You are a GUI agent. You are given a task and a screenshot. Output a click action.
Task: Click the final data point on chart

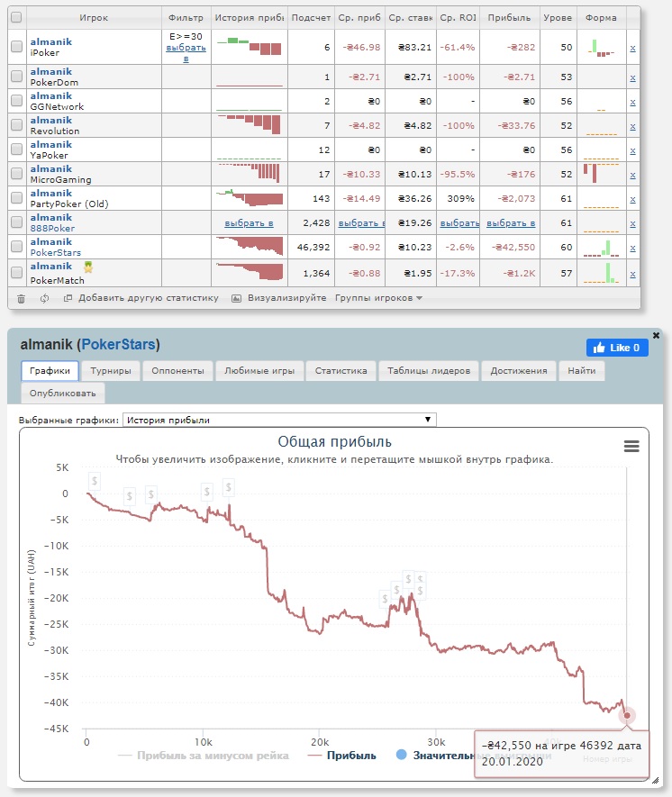tap(627, 715)
